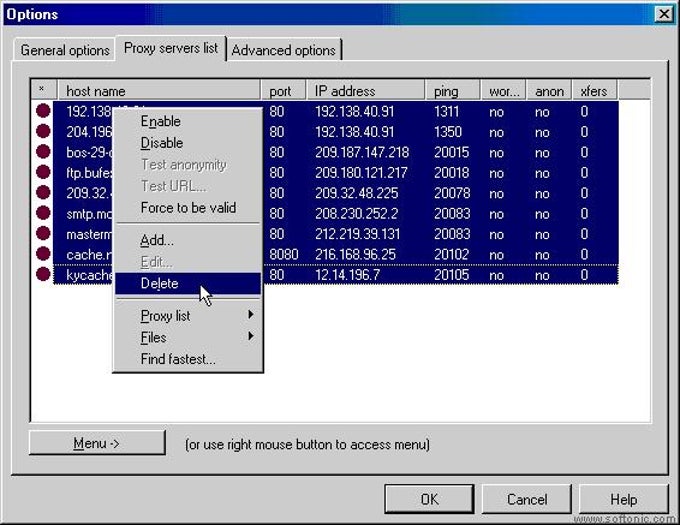Click the status dot for 192.138.40.91 ping 1311

coord(43,111)
